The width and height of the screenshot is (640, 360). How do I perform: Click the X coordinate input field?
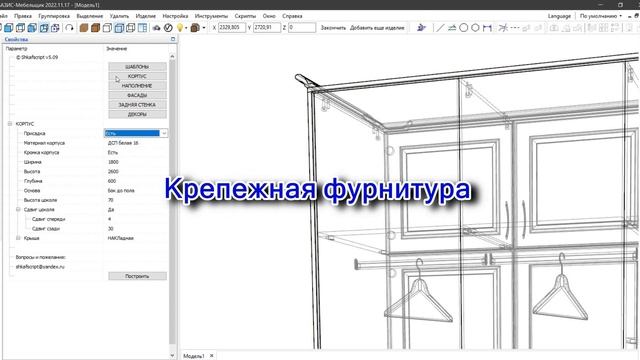[232, 27]
